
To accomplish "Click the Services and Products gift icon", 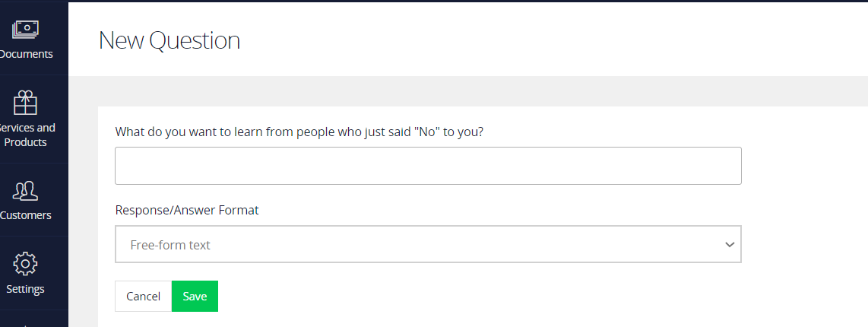I will click(x=25, y=102).
